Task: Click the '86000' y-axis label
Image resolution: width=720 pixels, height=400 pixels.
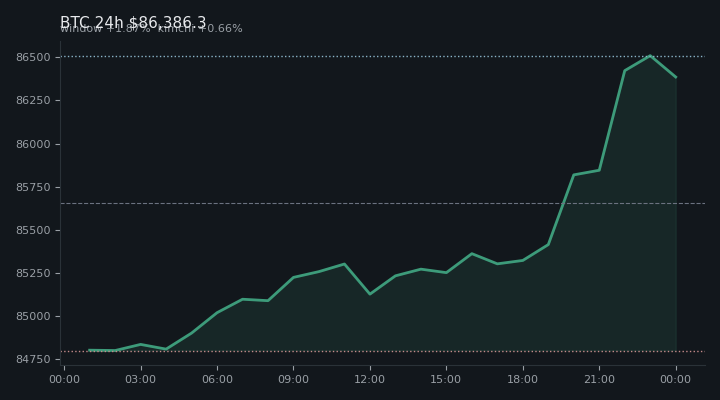Action: 33,144
